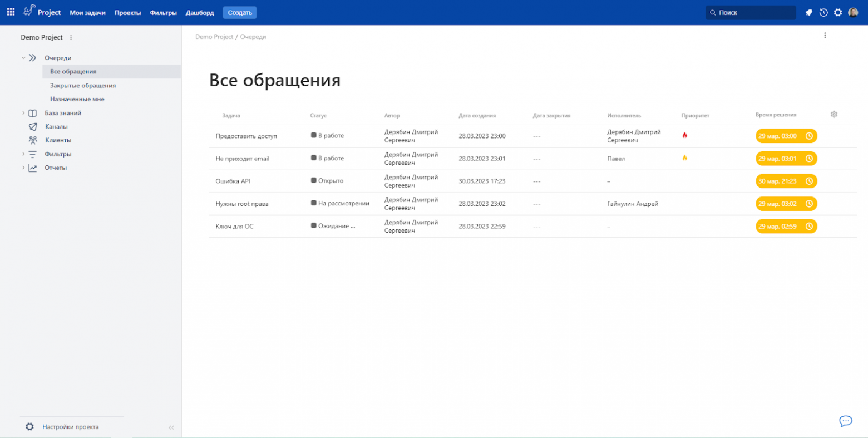Open the Дашборд menu item
This screenshot has width=868, height=438.
click(200, 12)
